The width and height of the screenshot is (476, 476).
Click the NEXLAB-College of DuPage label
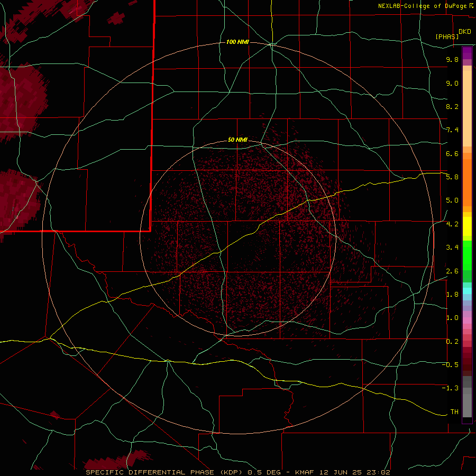pos(423,6)
